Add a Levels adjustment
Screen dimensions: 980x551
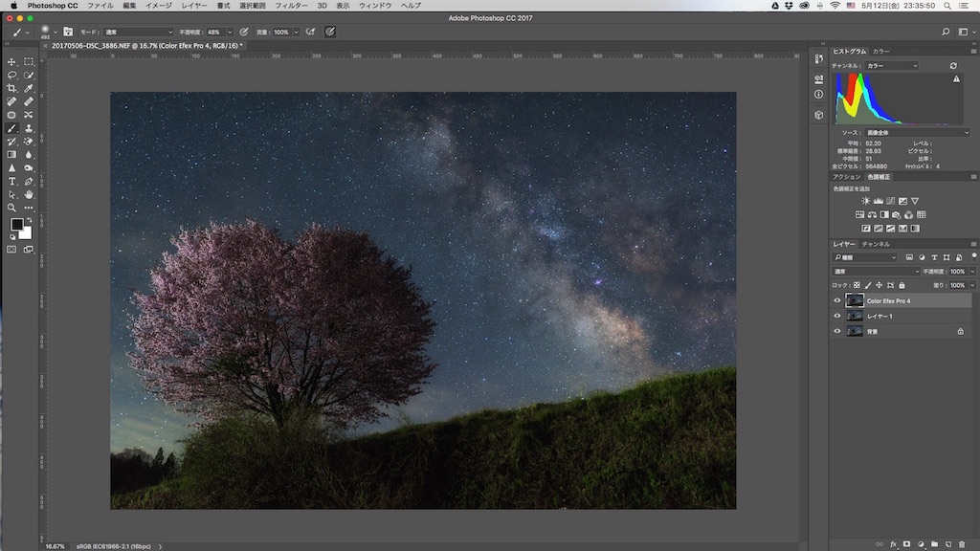pos(879,201)
